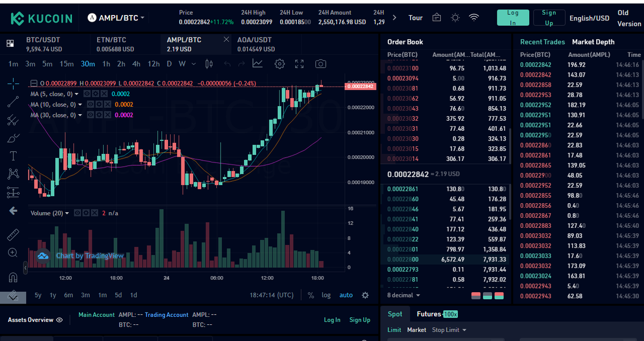644x341 pixels.
Task: Select the text annotation tool
Action: [13, 156]
